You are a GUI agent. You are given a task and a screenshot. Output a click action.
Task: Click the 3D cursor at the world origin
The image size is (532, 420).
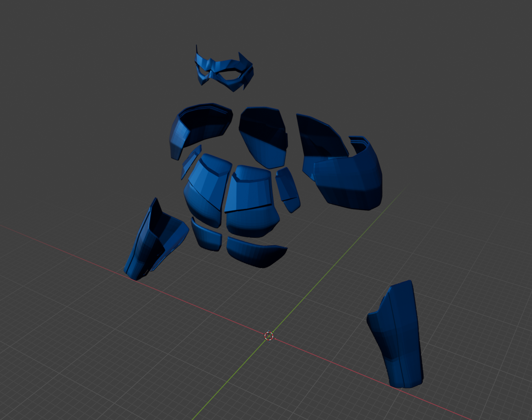click(x=269, y=336)
